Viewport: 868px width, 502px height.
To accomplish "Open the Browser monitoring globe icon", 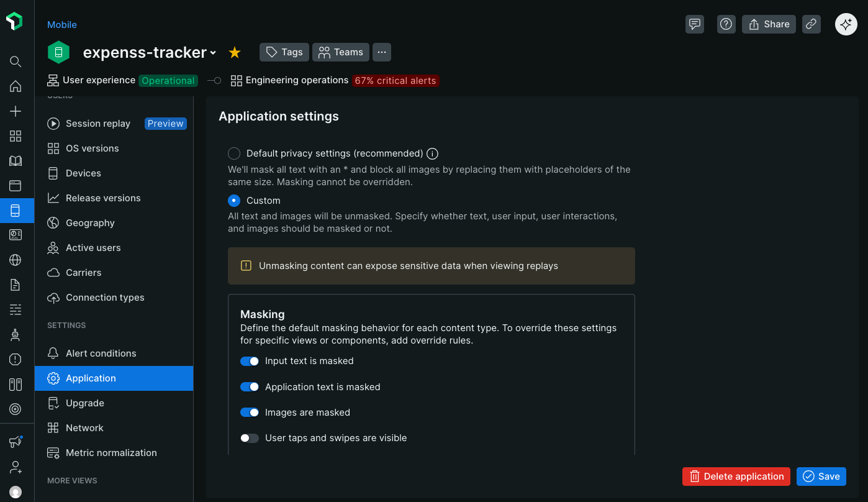I will [16, 260].
